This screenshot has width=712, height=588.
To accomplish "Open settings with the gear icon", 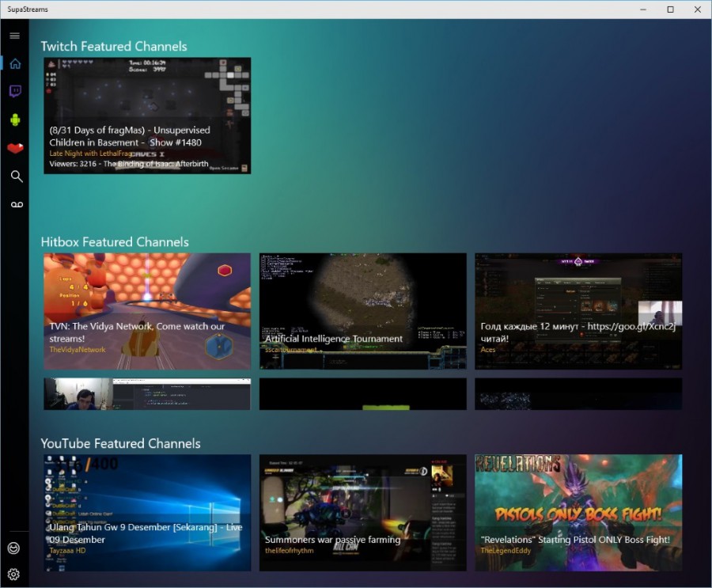I will [x=14, y=573].
